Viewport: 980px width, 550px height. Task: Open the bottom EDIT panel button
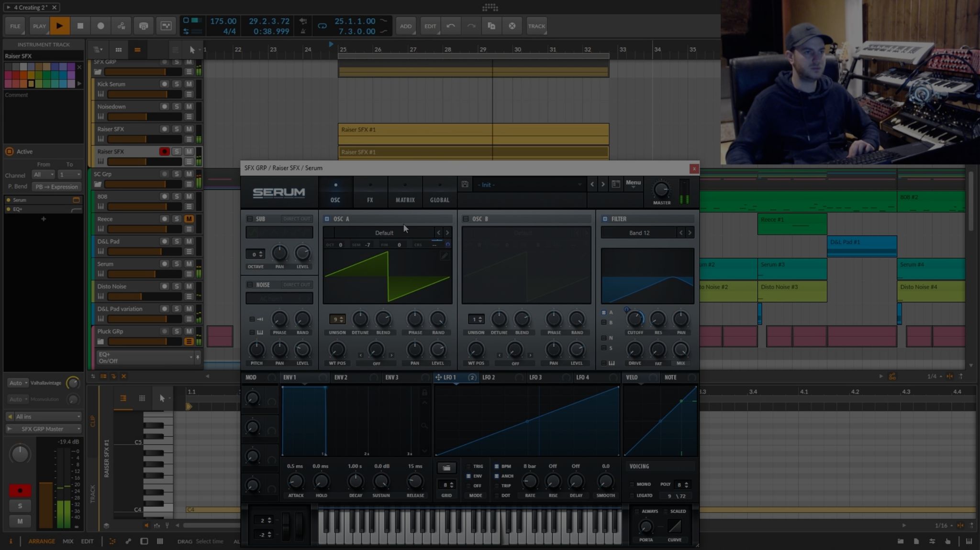pos(87,541)
